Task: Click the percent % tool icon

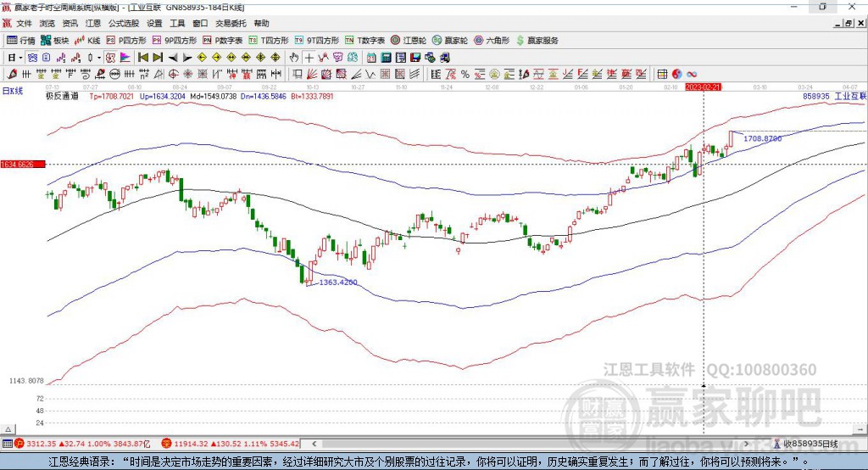Action: point(465,75)
